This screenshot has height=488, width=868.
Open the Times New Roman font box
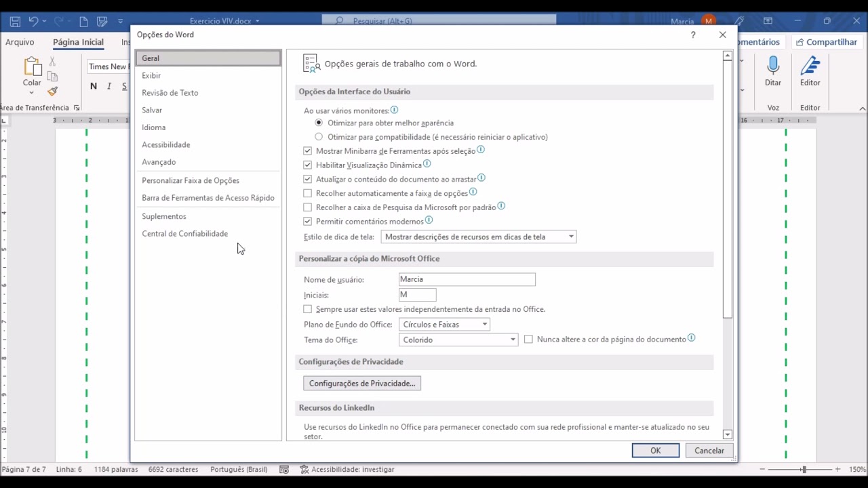[x=108, y=66]
